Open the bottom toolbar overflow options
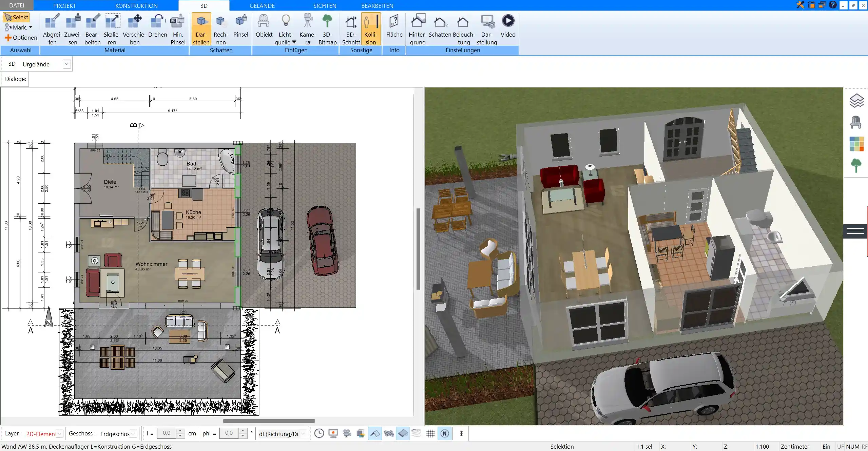This screenshot has height=451, width=868. [x=461, y=433]
